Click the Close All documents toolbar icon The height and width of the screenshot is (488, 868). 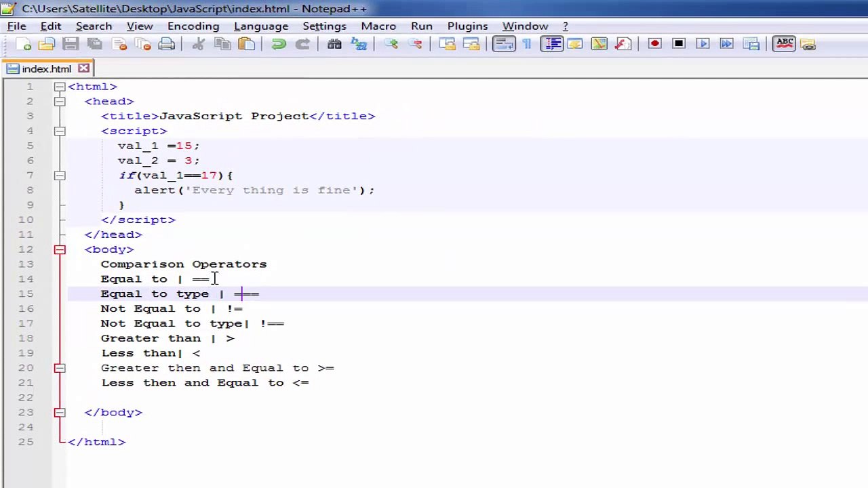(143, 44)
